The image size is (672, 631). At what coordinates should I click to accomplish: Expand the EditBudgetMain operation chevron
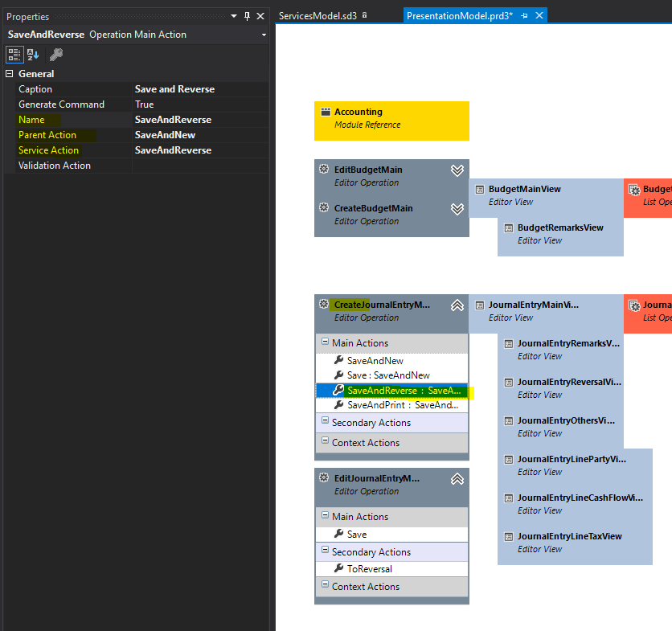457,170
